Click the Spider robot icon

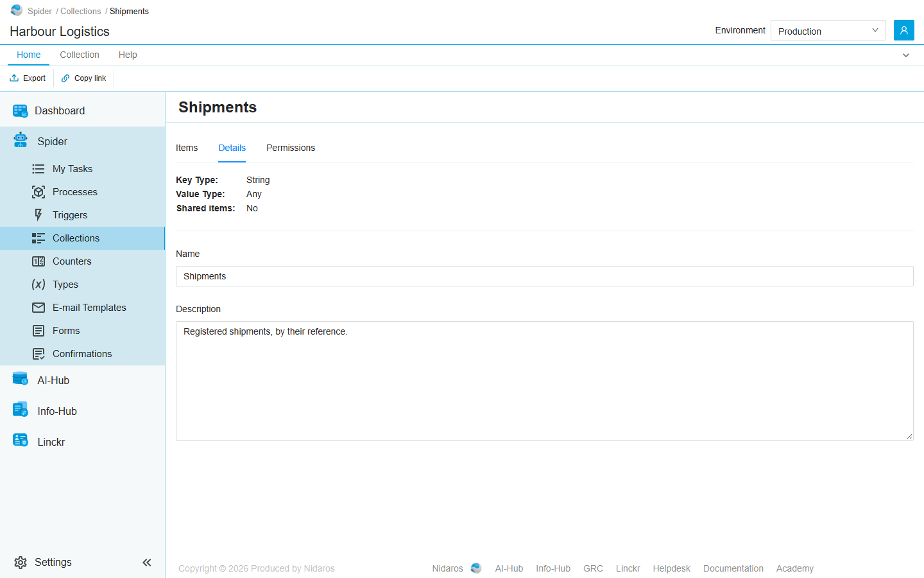pyautogui.click(x=21, y=140)
